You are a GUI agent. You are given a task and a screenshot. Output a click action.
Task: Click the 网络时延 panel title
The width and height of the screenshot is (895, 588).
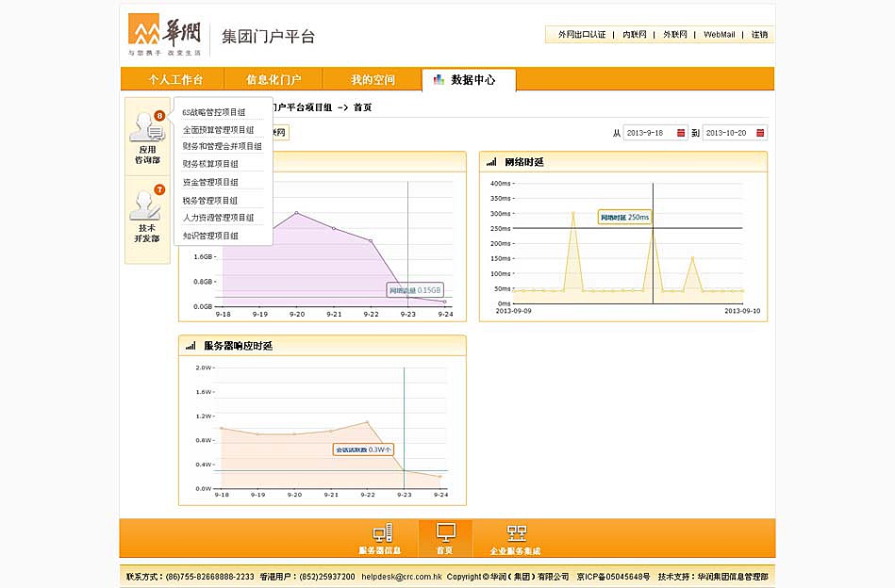(524, 162)
